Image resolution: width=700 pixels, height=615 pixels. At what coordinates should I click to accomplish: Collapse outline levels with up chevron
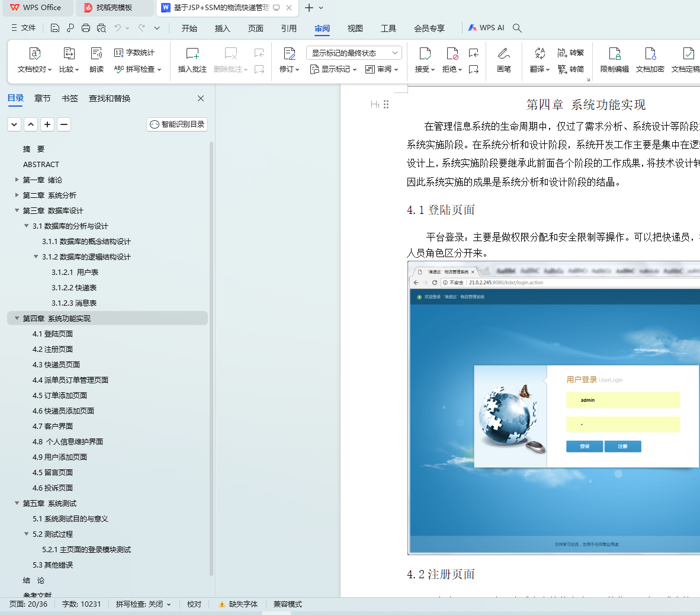[31, 124]
